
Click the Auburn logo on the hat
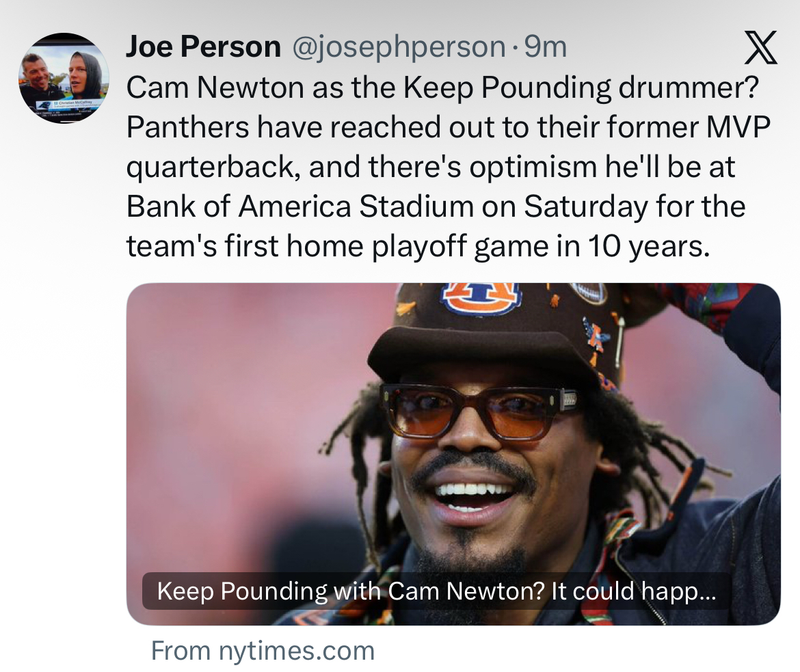tap(481, 297)
